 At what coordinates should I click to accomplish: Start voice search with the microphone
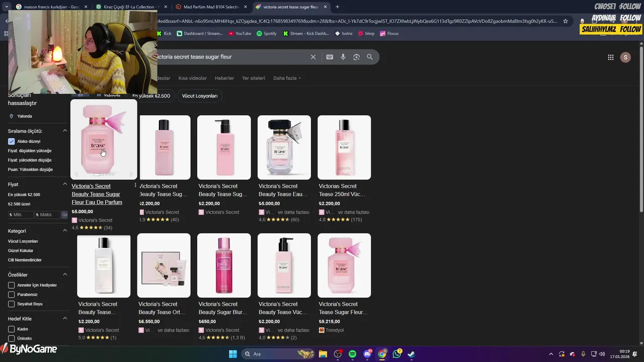click(343, 57)
